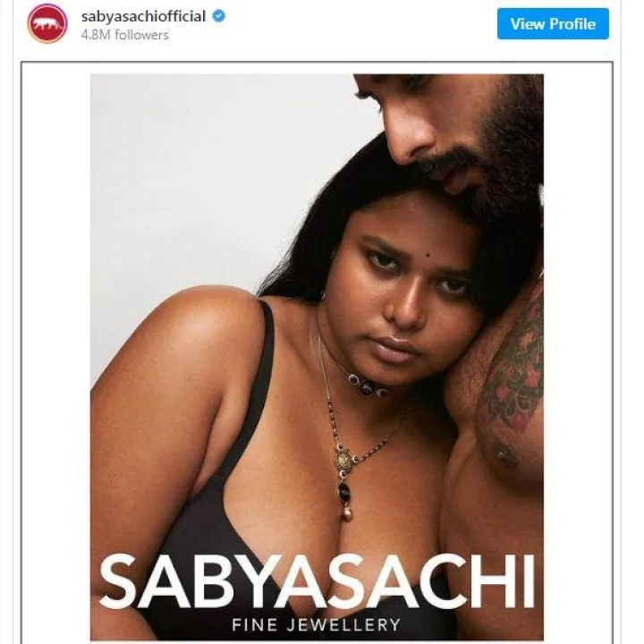
Task: Click the View Profile button
Action: point(553,24)
